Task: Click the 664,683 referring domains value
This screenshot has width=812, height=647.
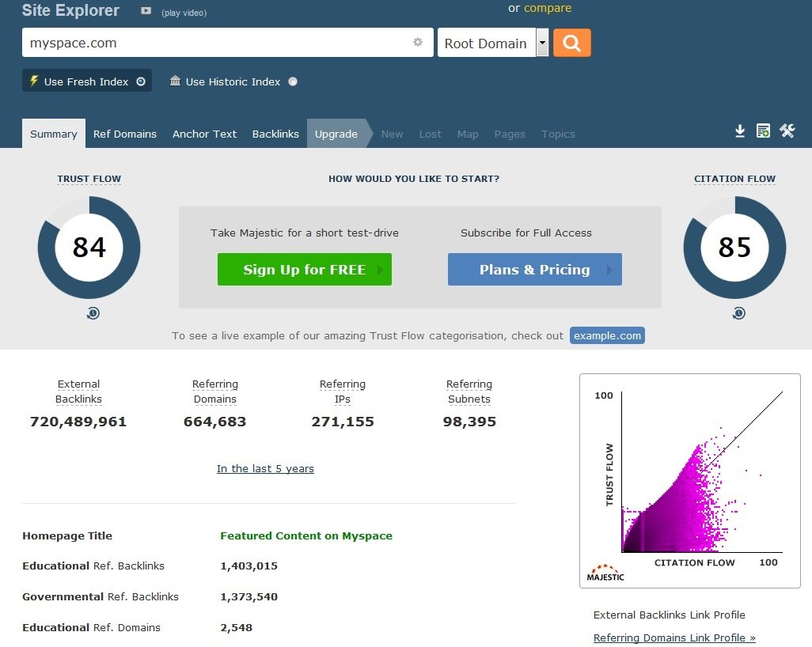Action: click(x=215, y=422)
